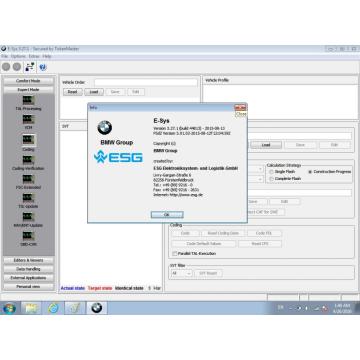Open the Coding-Verification module icon
This screenshot has height=360, width=360.
(x=28, y=160)
